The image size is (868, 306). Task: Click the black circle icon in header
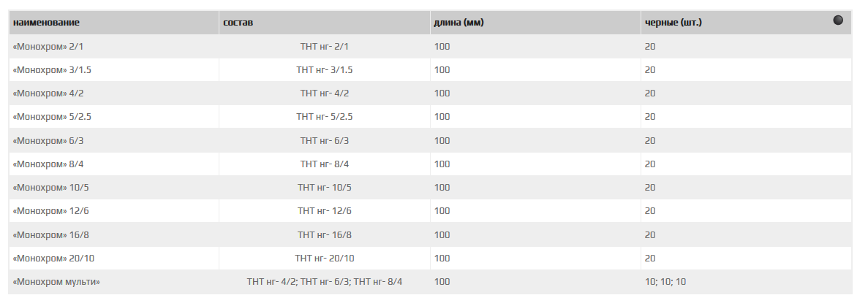click(x=838, y=20)
